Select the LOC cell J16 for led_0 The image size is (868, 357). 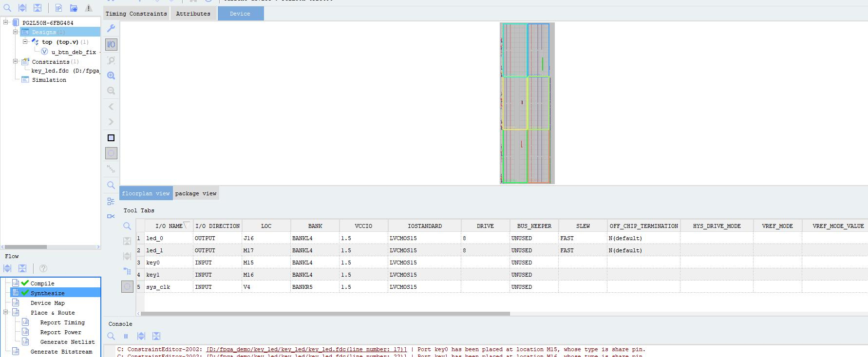coord(266,238)
